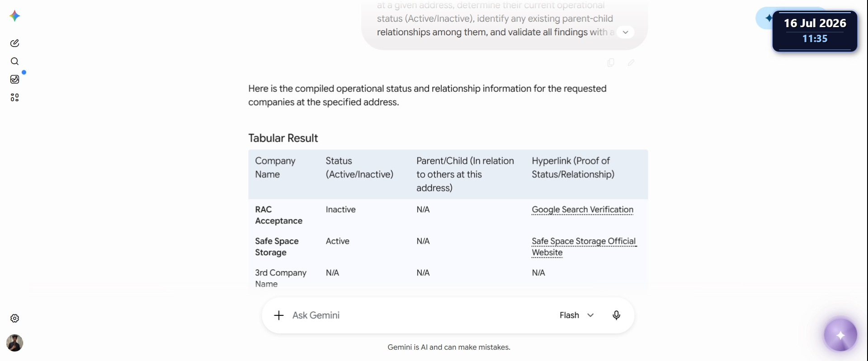Click the plus icon to add attachments

(279, 315)
